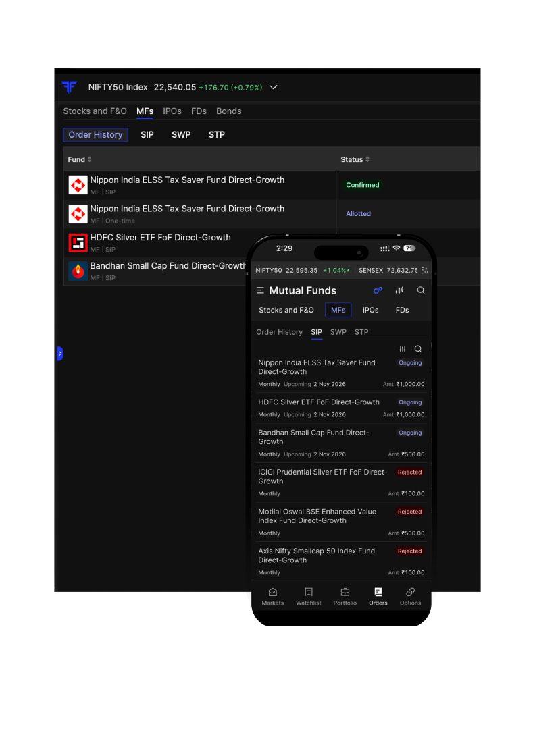Open the phone hamburger menu
535x756 pixels.
click(x=260, y=290)
